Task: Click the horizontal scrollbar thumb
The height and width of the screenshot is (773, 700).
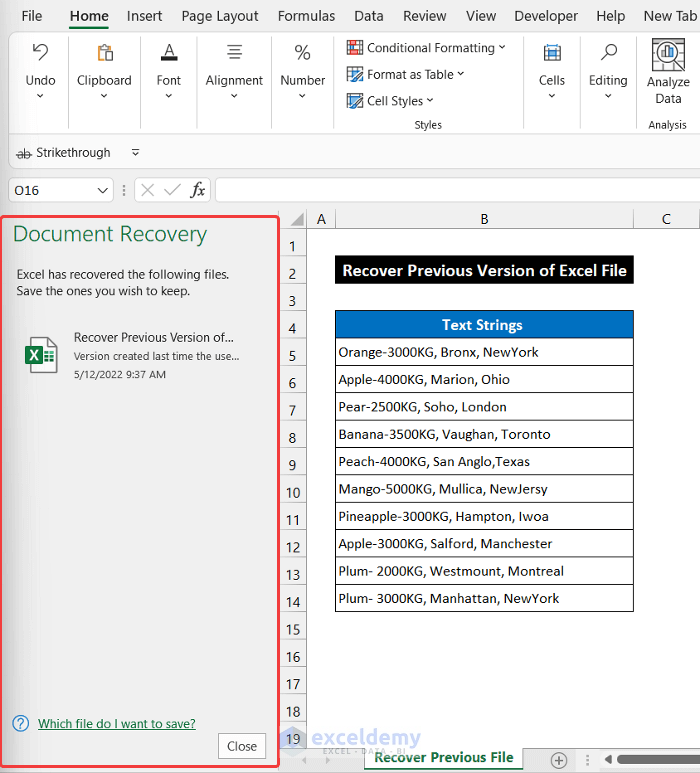Action: (x=658, y=760)
